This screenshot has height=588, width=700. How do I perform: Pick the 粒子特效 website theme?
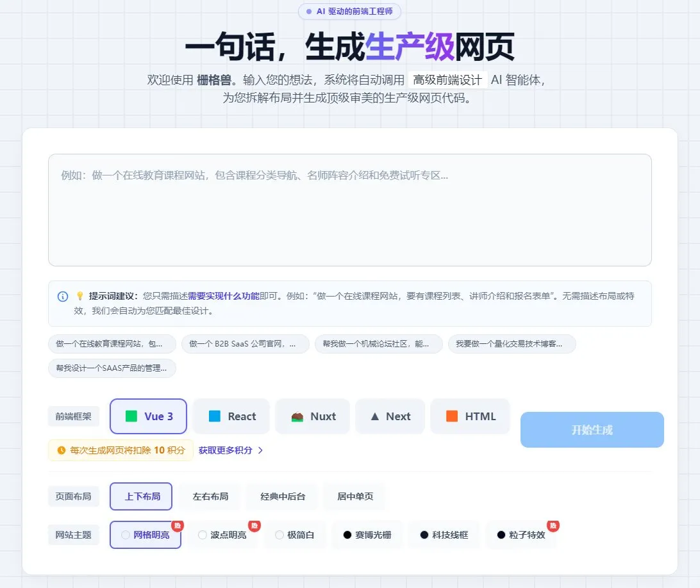[x=521, y=534]
